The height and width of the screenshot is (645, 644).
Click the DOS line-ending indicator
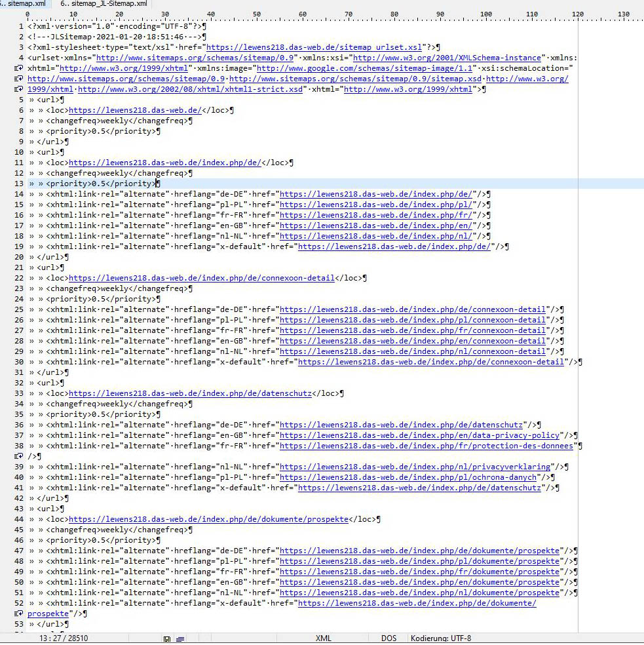[x=389, y=638]
